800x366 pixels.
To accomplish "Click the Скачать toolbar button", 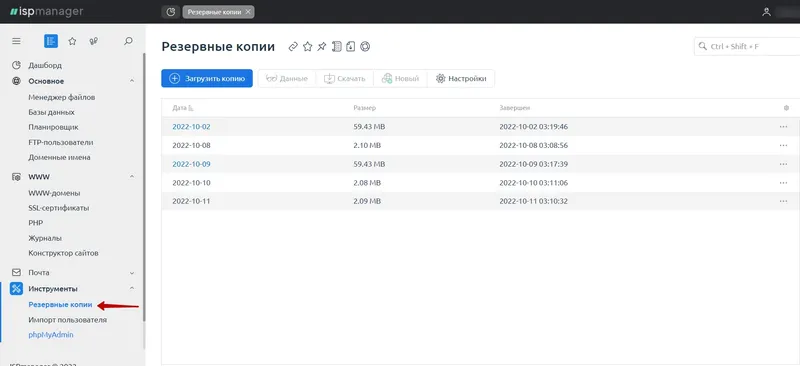I will coord(345,79).
